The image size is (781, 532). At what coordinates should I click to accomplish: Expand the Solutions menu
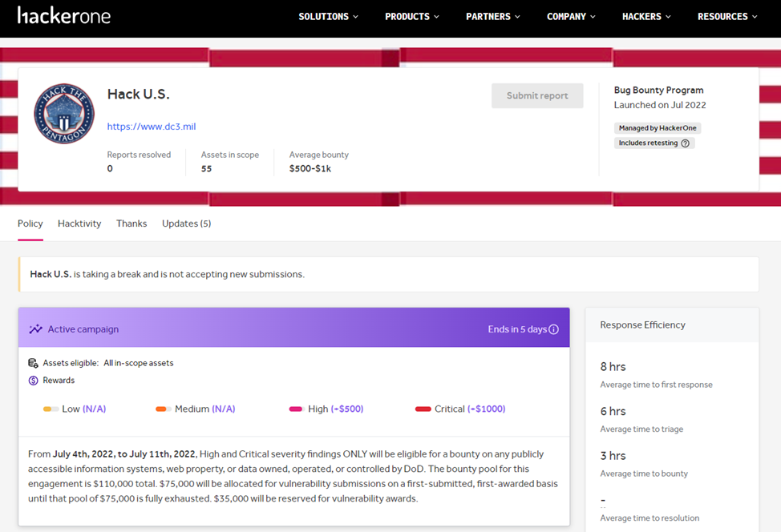328,16
